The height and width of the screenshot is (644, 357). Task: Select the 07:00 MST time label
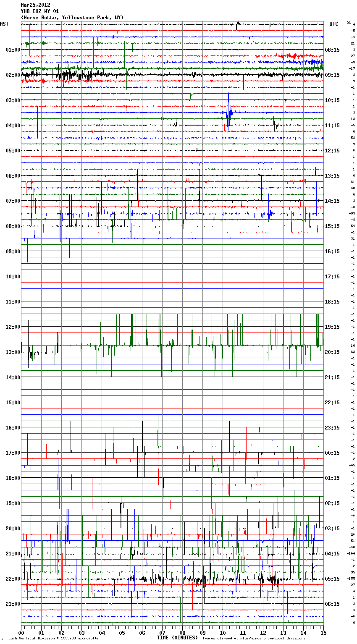(13, 201)
